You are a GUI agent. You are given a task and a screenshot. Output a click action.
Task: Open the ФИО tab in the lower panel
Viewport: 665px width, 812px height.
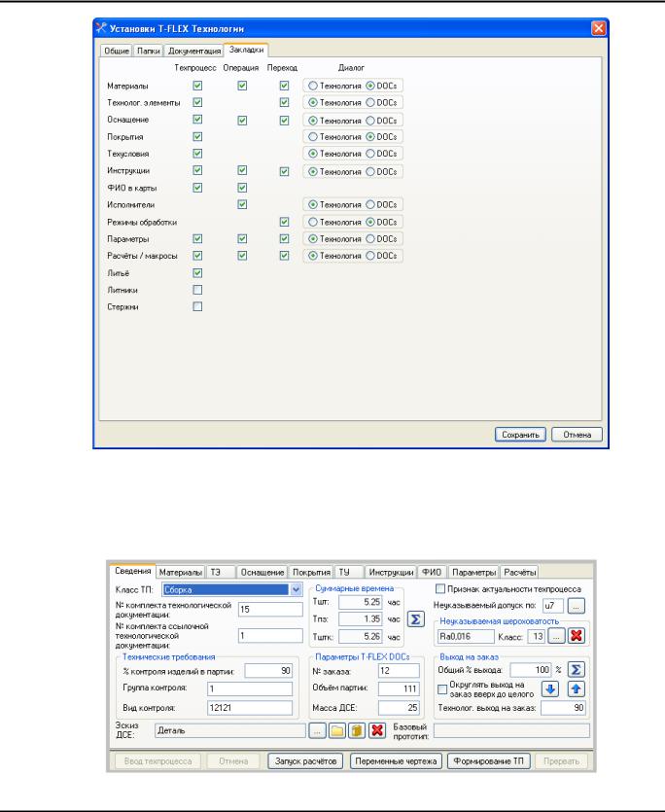(x=432, y=572)
